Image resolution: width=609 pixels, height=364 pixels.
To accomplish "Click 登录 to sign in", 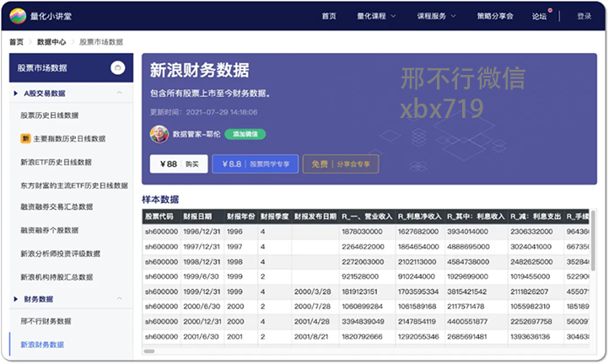I will (x=585, y=16).
